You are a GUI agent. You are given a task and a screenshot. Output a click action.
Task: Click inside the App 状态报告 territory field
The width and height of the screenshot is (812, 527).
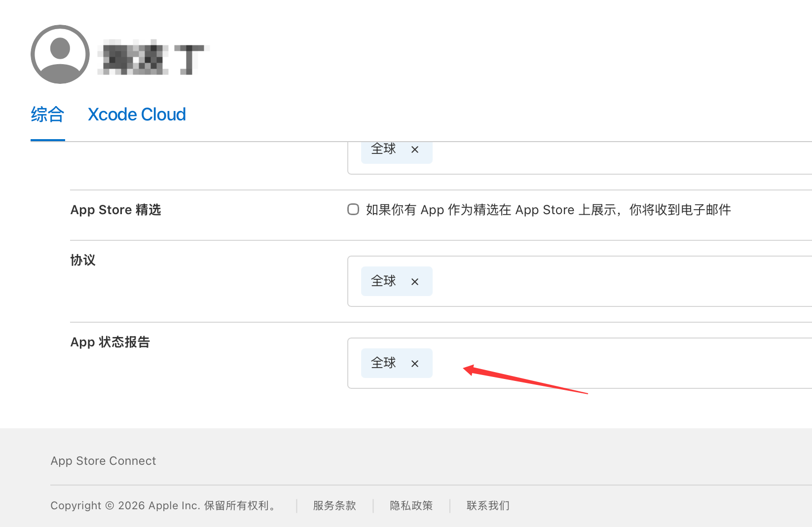[x=580, y=363]
